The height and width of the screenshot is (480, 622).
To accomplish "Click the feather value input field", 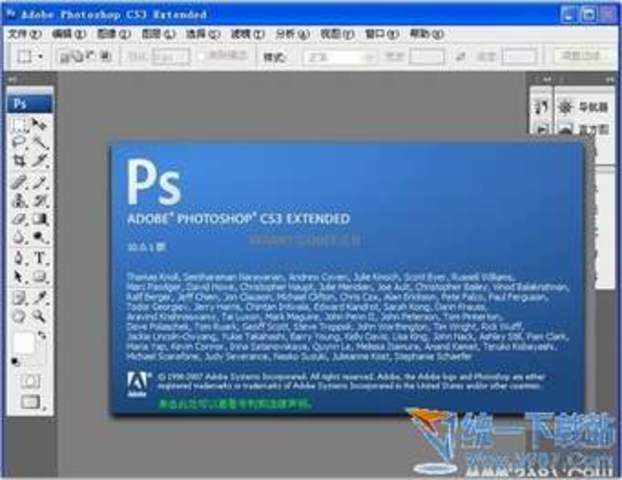I will click(x=171, y=57).
